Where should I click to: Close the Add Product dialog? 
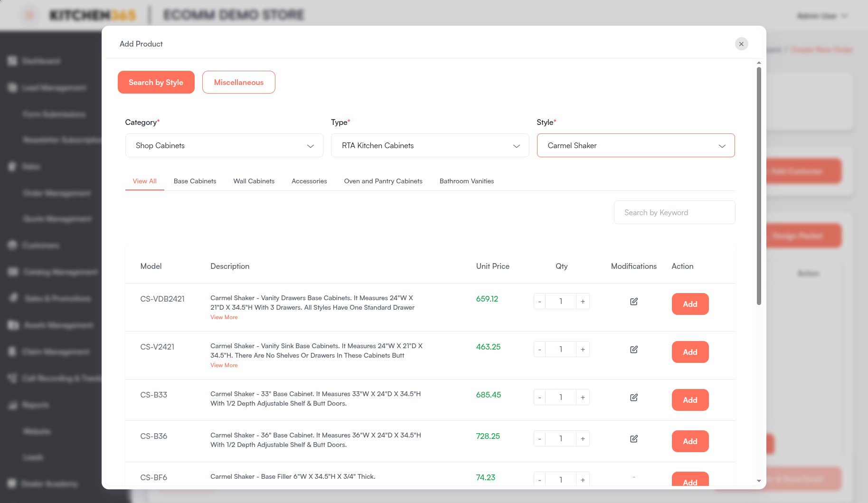741,44
